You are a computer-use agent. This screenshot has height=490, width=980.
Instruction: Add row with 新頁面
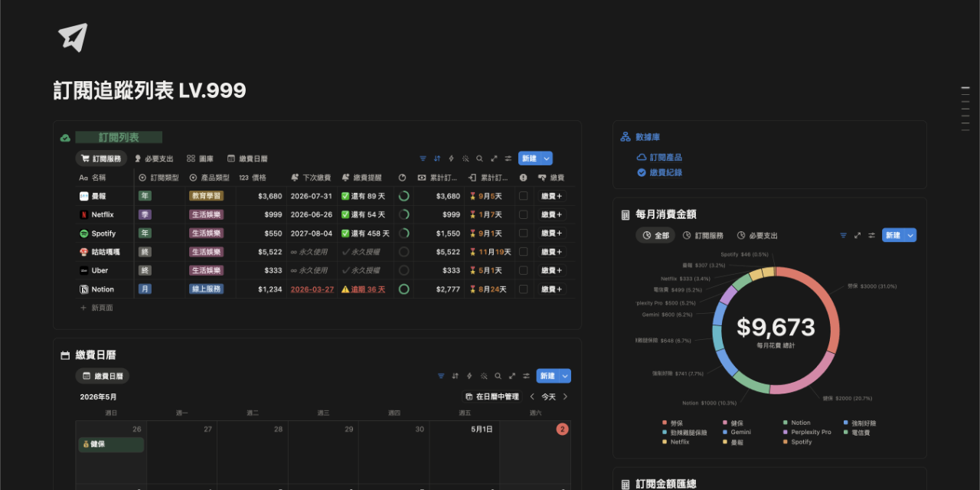[x=96, y=307]
